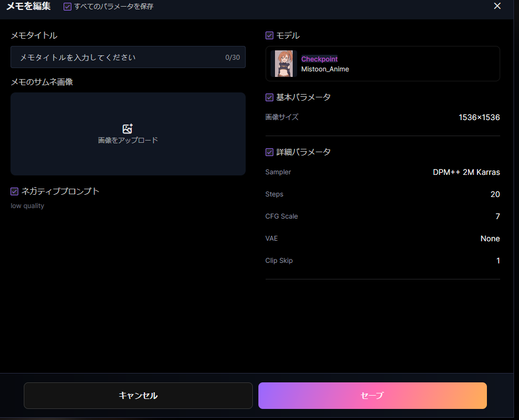The image size is (519, 420).
Task: Click the Steps label
Action: point(274,194)
